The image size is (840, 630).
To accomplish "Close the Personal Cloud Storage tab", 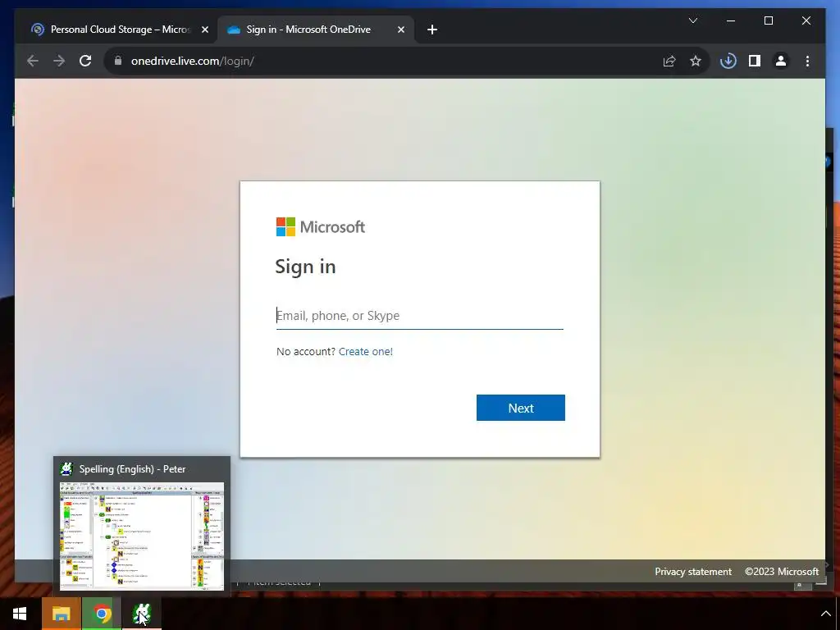I will pos(204,30).
